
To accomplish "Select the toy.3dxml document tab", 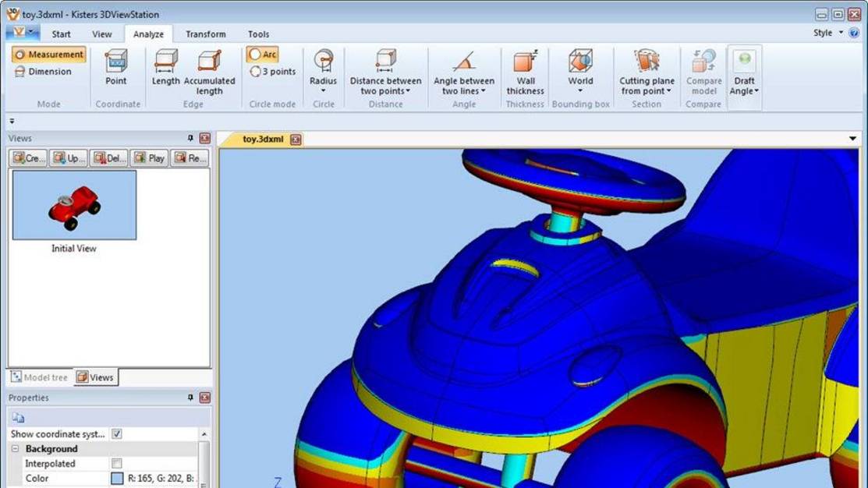I will click(262, 140).
